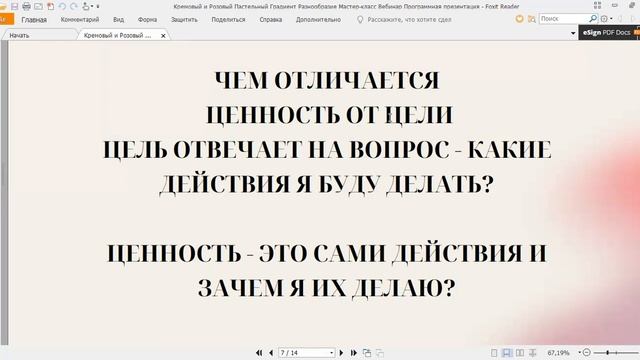Click the orange heart favorites icon
This screenshot has height=360, width=640.
(x=519, y=19)
